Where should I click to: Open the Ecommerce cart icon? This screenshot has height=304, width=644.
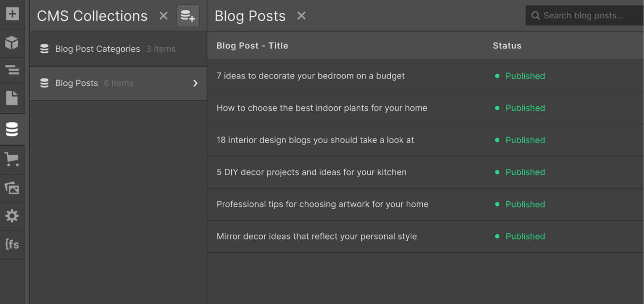click(12, 159)
